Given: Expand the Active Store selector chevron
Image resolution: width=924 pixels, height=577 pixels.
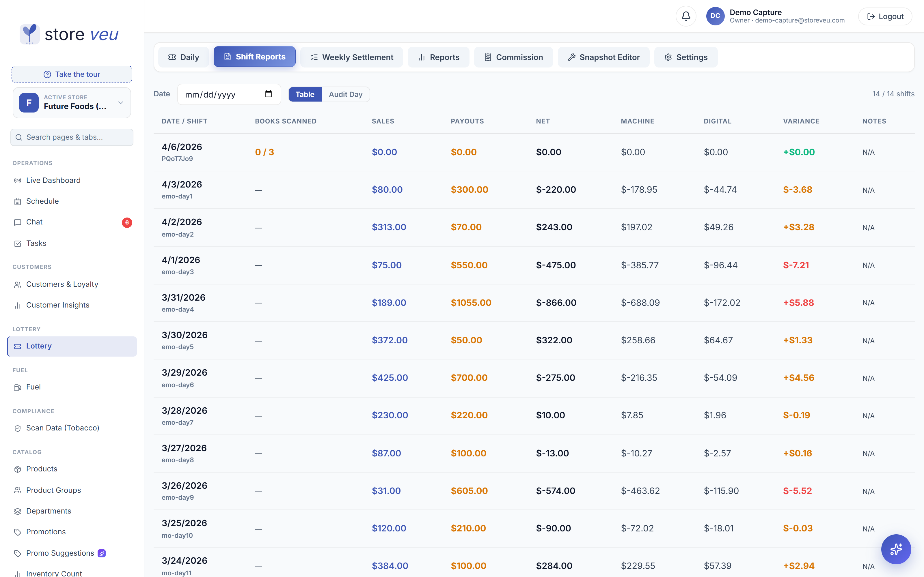Looking at the screenshot, I should 121,103.
